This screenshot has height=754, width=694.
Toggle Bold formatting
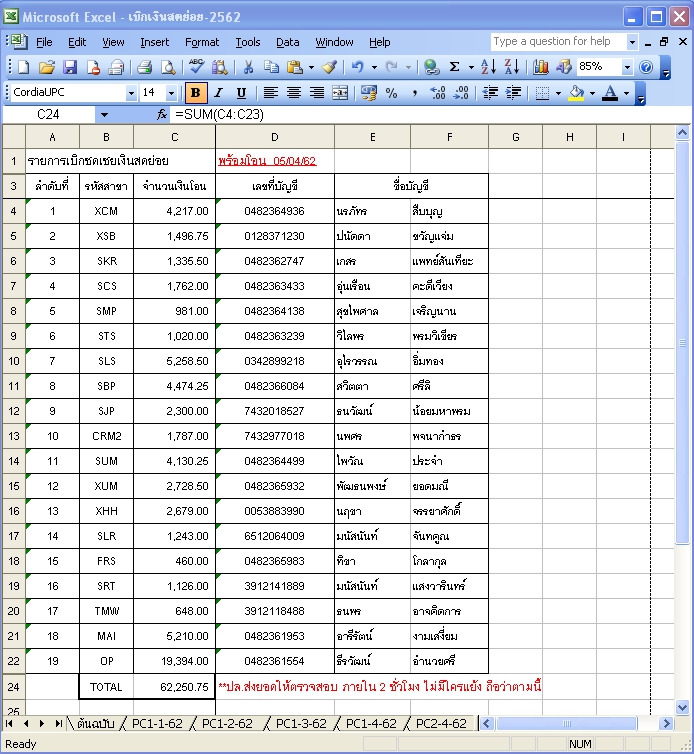coord(196,92)
